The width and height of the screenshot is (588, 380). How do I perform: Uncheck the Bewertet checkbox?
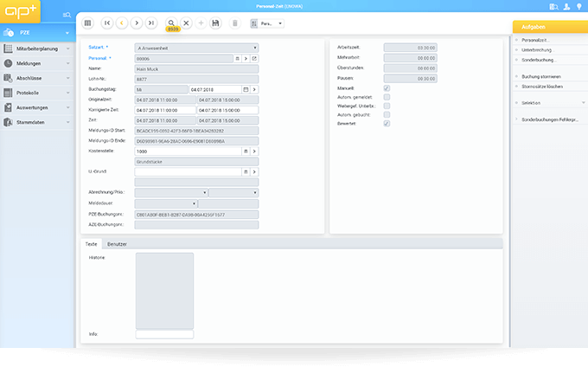[x=387, y=123]
